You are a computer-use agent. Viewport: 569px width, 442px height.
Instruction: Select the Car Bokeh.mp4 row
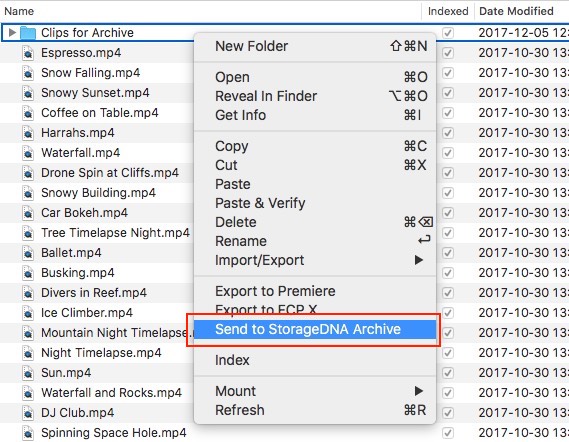[x=284, y=213]
